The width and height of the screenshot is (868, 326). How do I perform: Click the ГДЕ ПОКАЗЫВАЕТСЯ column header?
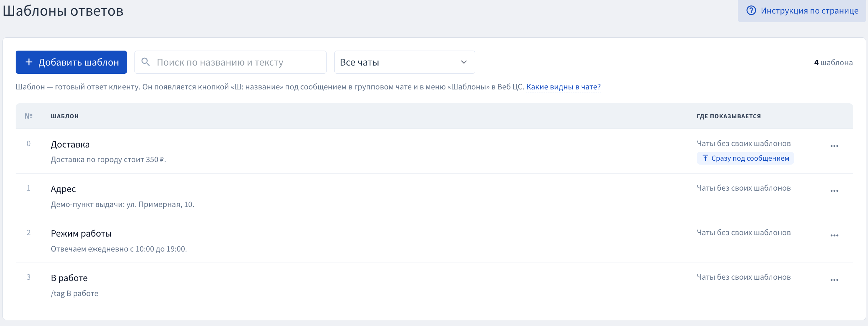[729, 116]
